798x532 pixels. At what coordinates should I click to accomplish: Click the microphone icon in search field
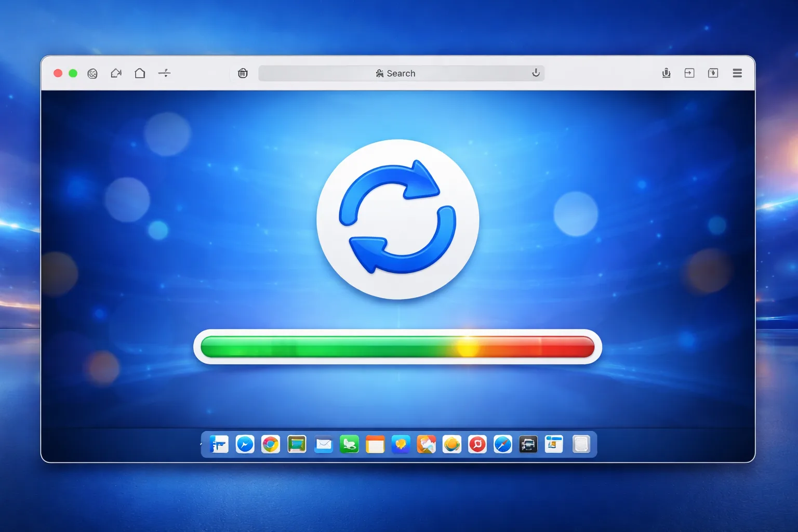pos(536,73)
